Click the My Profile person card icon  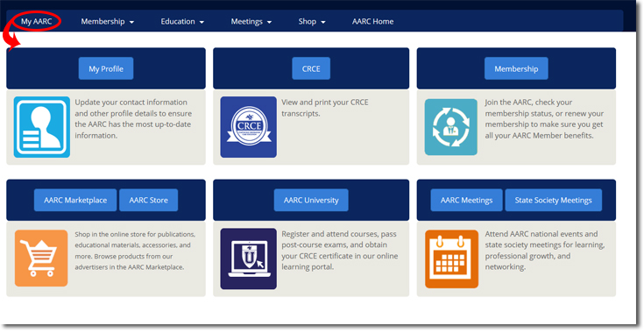(42, 127)
